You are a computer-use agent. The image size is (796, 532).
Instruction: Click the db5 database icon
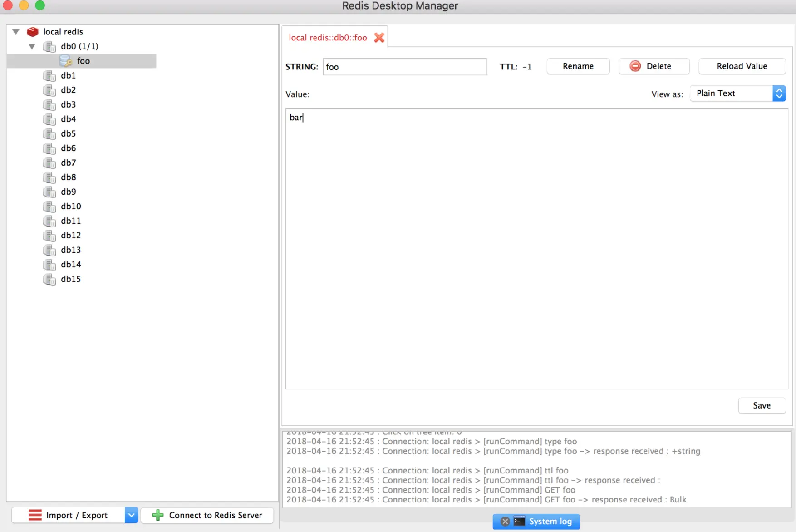[x=49, y=133]
